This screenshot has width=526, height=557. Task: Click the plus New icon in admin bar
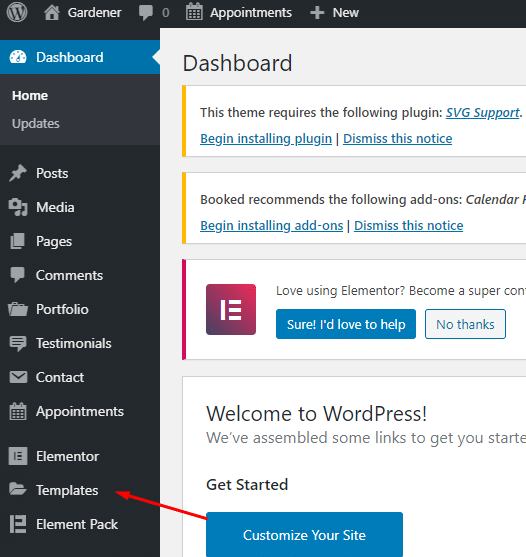317,13
